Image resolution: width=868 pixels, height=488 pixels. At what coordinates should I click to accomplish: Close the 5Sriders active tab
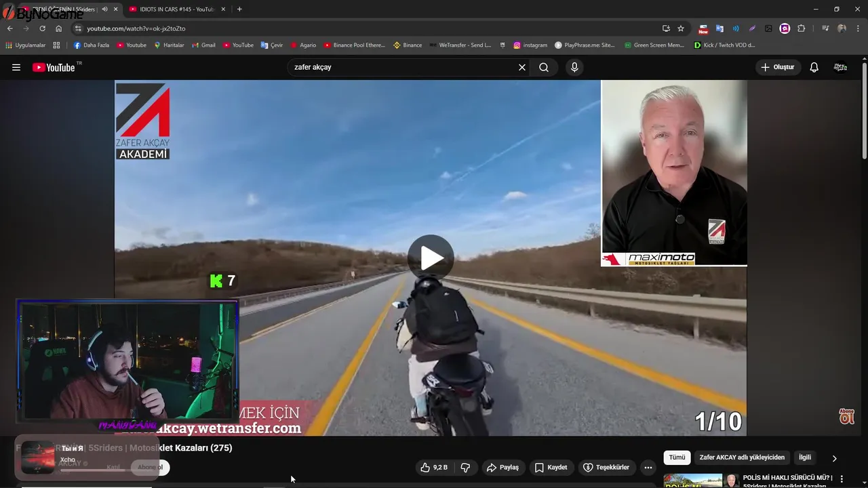coord(116,9)
